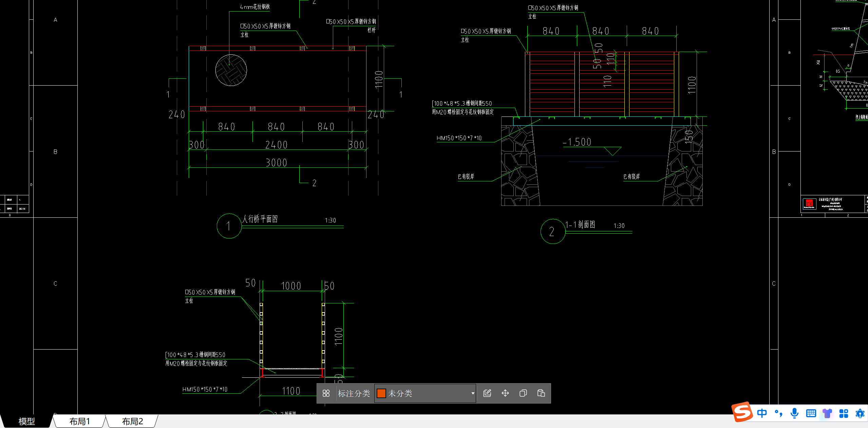Click the 1-1剖面图 drawing title
The image size is (868, 428).
580,225
